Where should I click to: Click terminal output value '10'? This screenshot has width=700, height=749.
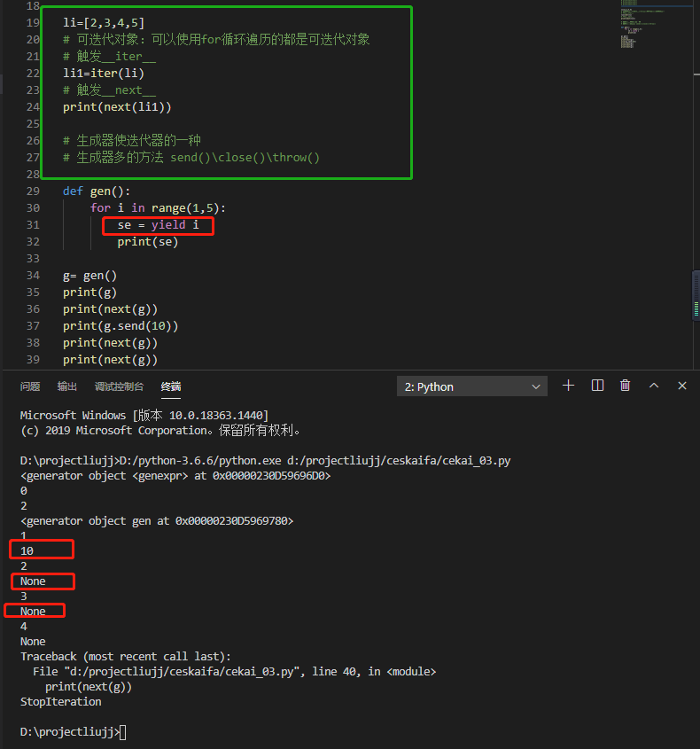click(x=27, y=551)
